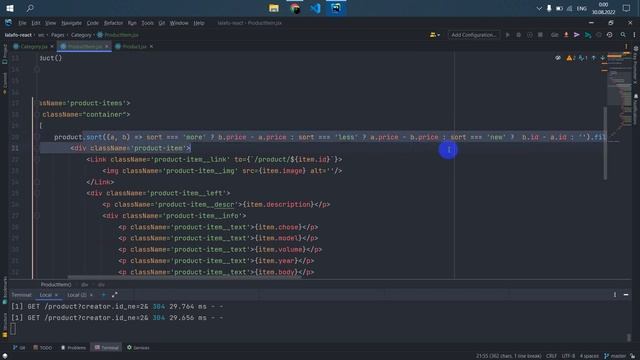Viewport: 640px width, 360px height.
Task: Switch to the Product.jsx editor tab
Action: 134,47
